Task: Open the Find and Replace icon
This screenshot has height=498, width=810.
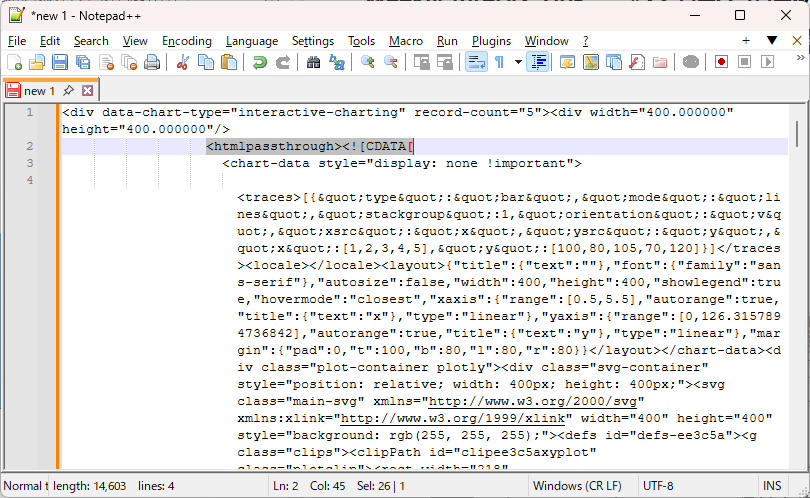Action: coord(337,62)
